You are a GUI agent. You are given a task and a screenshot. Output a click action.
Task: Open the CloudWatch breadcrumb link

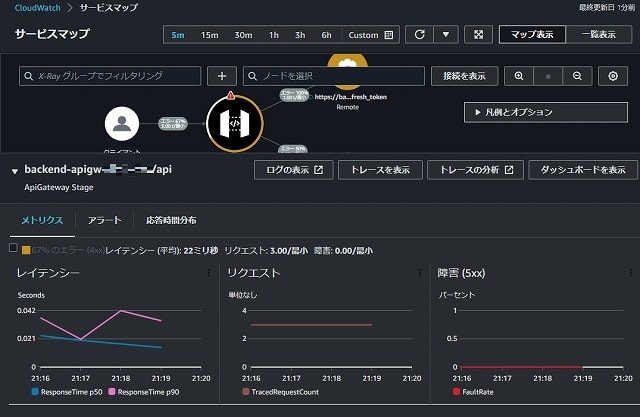pos(37,8)
